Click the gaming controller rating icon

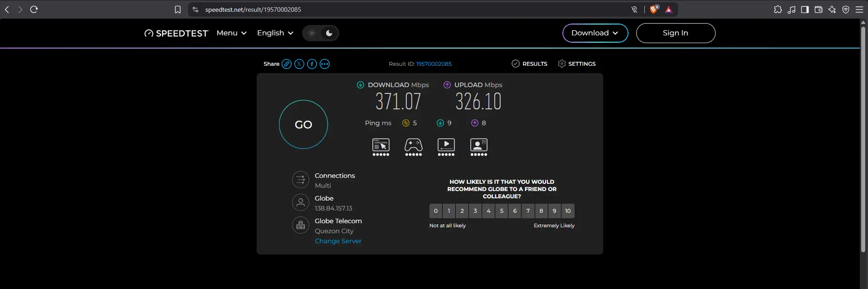tap(414, 147)
